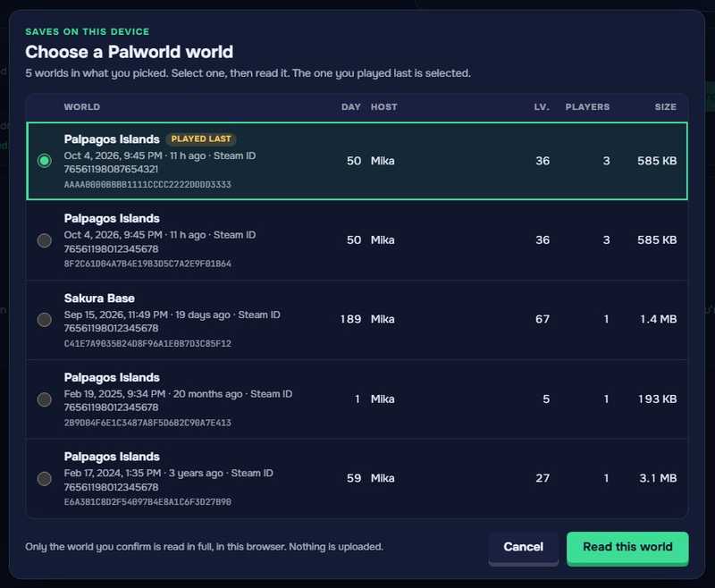Click the 3.1 MB size value
715x588 pixels.
pyautogui.click(x=658, y=478)
